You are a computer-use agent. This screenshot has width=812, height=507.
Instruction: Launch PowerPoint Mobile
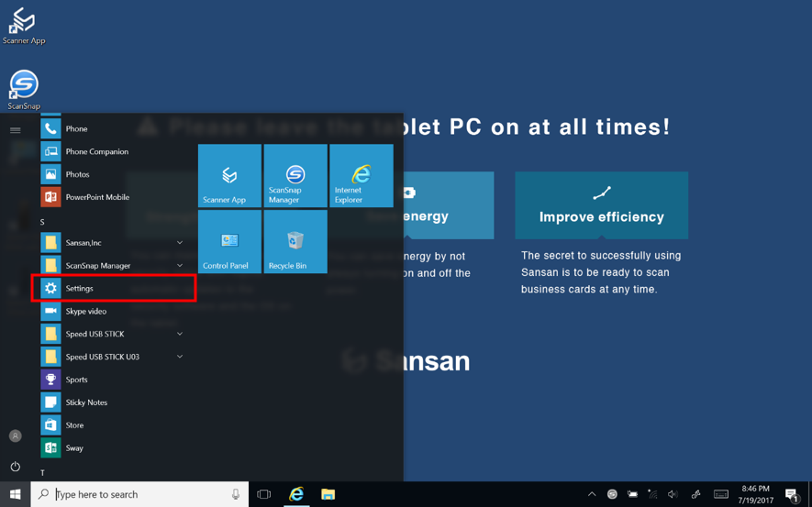click(x=113, y=197)
